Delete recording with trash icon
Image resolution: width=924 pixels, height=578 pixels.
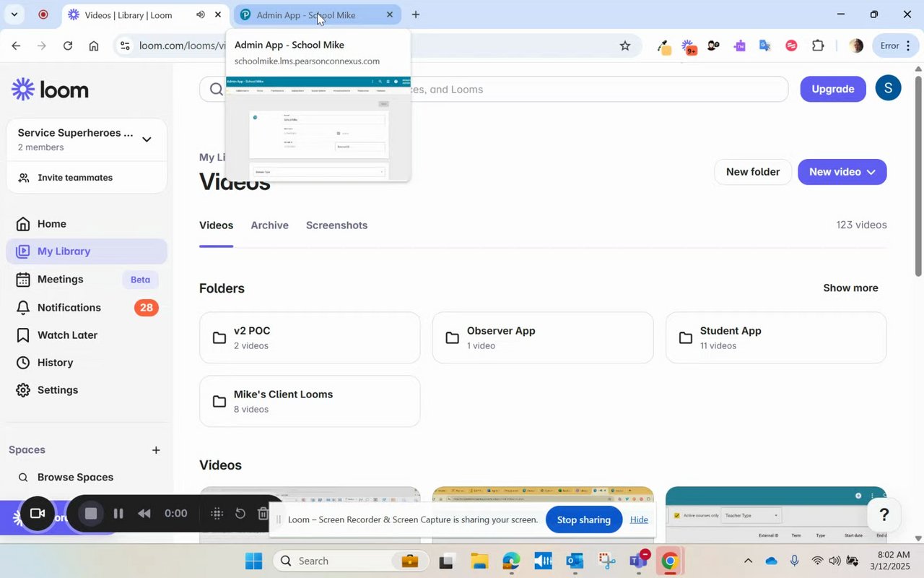pos(263,514)
